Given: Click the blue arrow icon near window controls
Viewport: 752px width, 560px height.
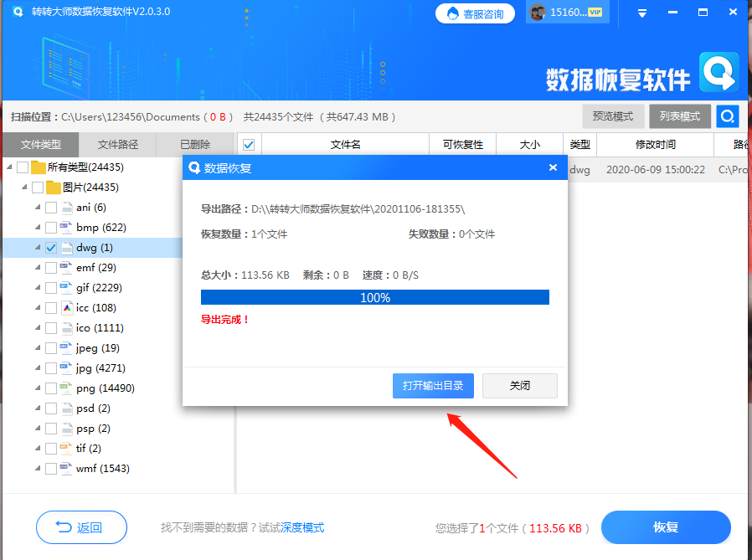Looking at the screenshot, I should click(x=642, y=13).
